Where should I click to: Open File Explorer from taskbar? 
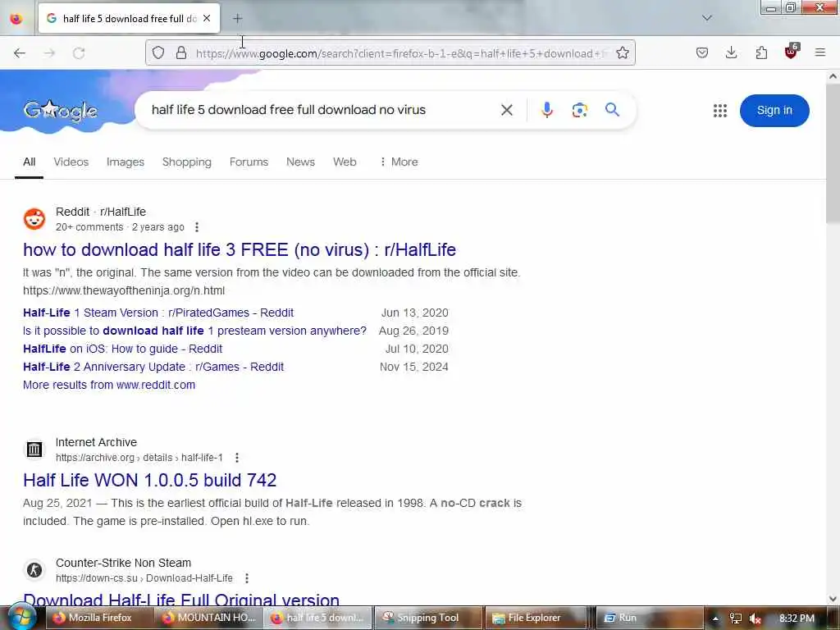point(536,618)
